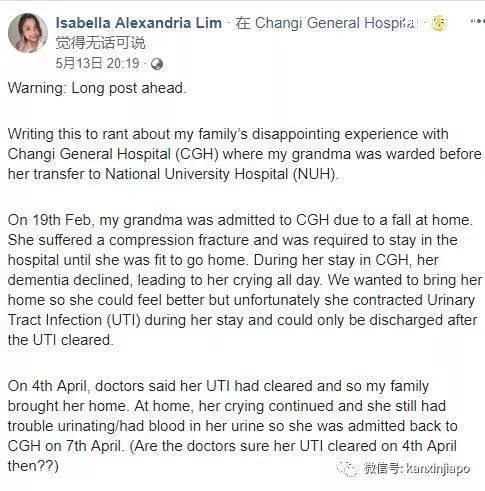Click the paragraph starting 'Writing this to rant'

[244, 154]
